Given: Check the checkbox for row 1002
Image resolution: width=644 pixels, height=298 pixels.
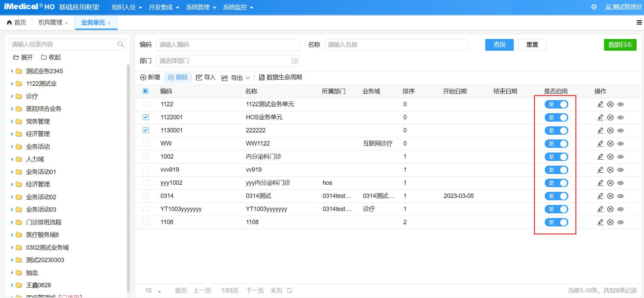Looking at the screenshot, I should point(146,157).
